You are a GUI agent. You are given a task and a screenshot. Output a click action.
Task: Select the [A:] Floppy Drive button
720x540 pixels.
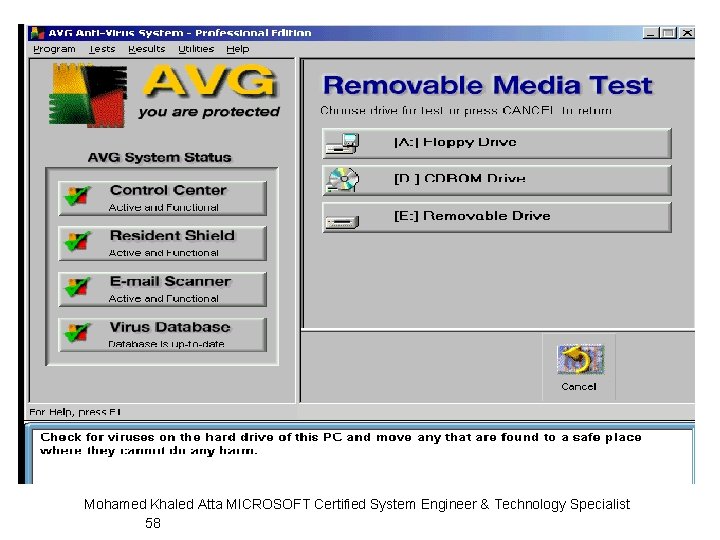click(497, 143)
